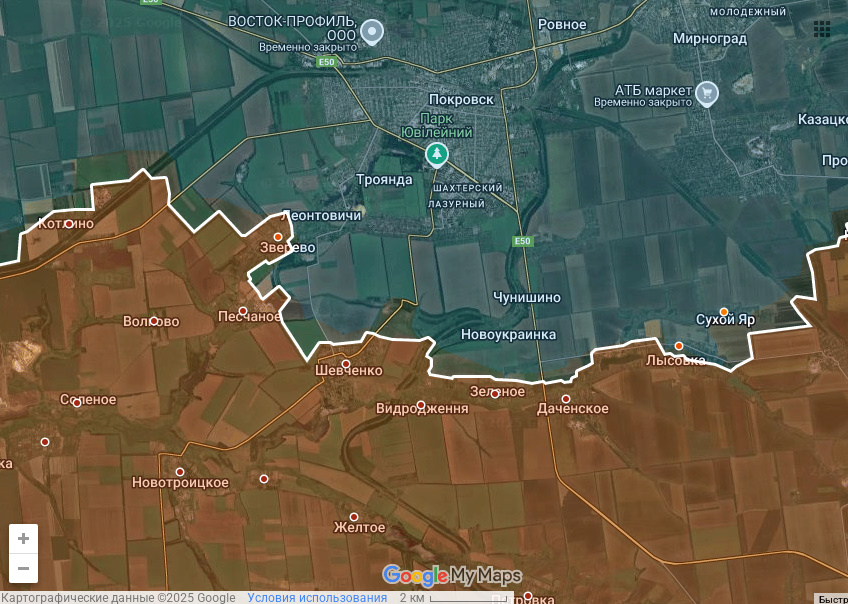The width and height of the screenshot is (848, 604).
Task: Select the orange Сухой Яр marker
Action: 724,311
